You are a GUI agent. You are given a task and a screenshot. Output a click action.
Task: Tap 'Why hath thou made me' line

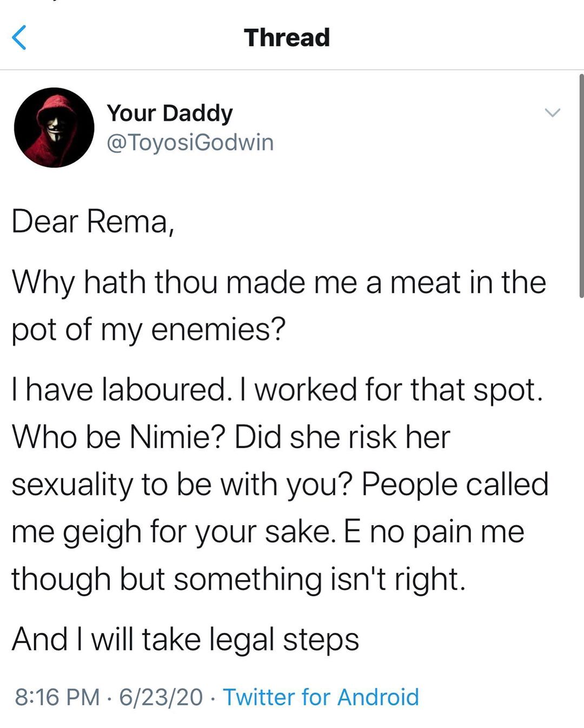[x=279, y=282]
